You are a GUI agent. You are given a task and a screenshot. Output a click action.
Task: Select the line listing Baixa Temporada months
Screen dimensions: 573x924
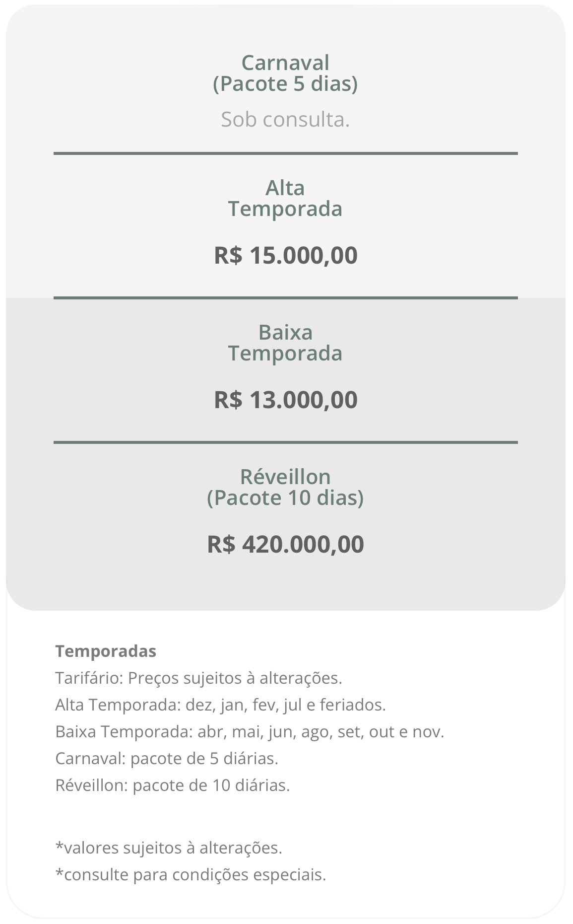[250, 731]
